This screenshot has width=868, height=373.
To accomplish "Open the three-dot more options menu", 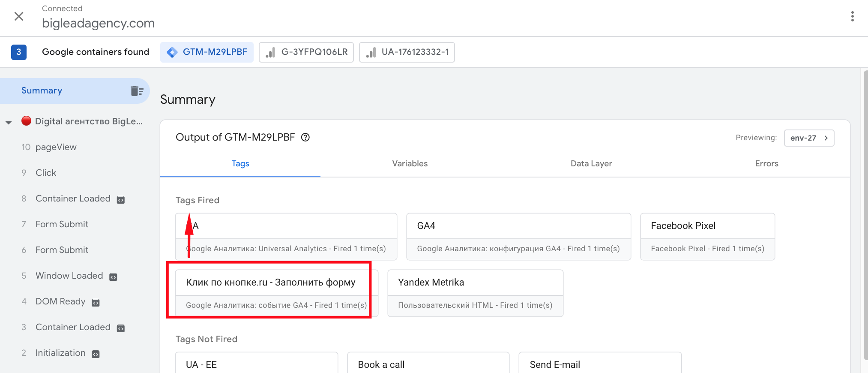I will coord(852,16).
